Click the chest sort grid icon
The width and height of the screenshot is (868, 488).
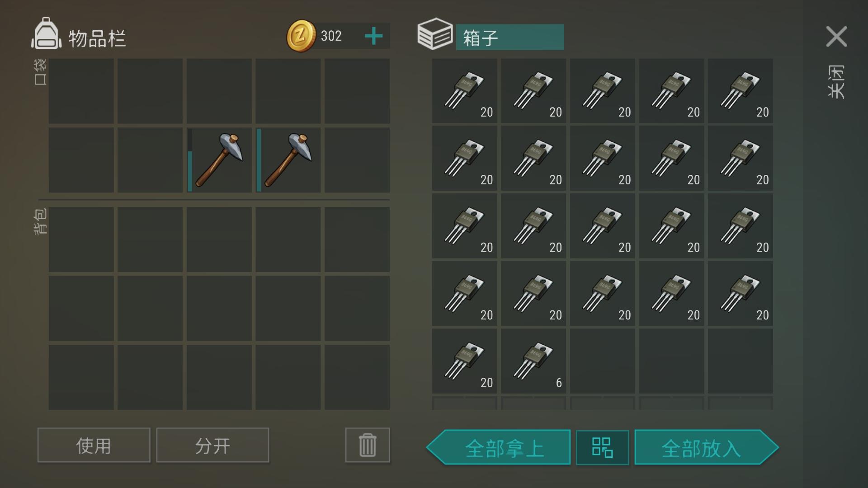click(602, 447)
